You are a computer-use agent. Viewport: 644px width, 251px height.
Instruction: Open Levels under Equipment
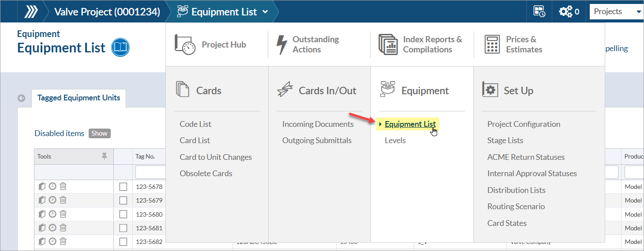coord(395,140)
